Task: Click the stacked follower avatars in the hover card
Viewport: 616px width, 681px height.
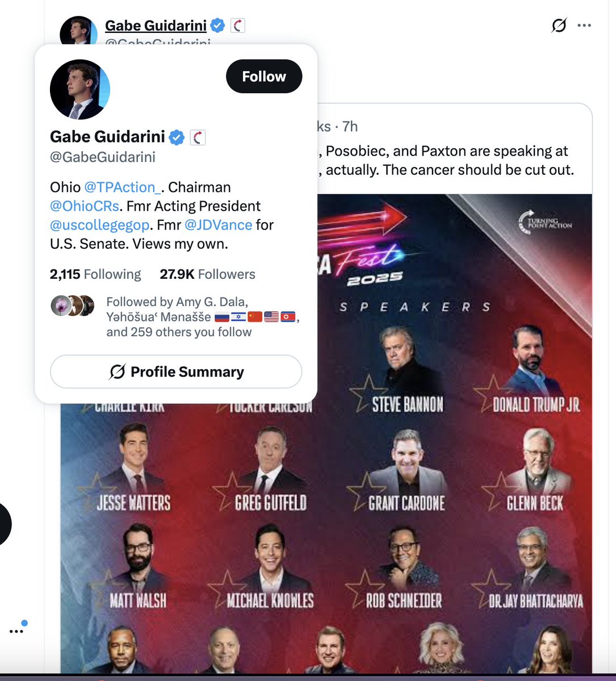Action: pos(73,306)
